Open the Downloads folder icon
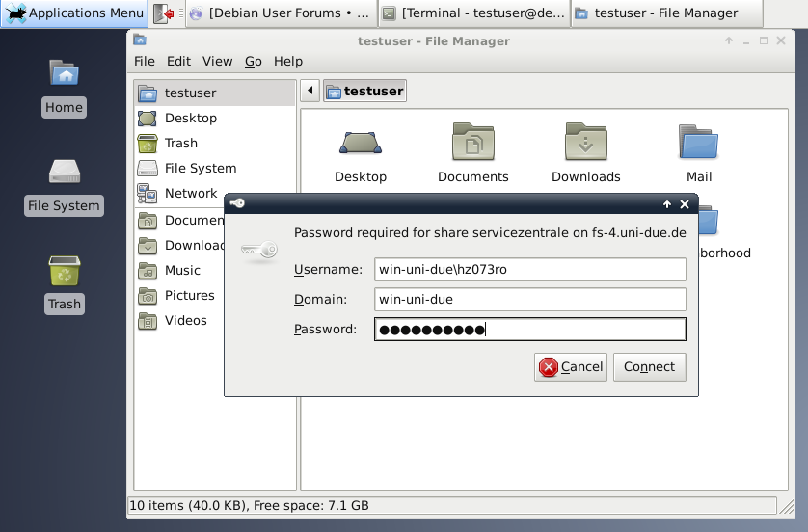Screen dimensions: 808x532 586,152
